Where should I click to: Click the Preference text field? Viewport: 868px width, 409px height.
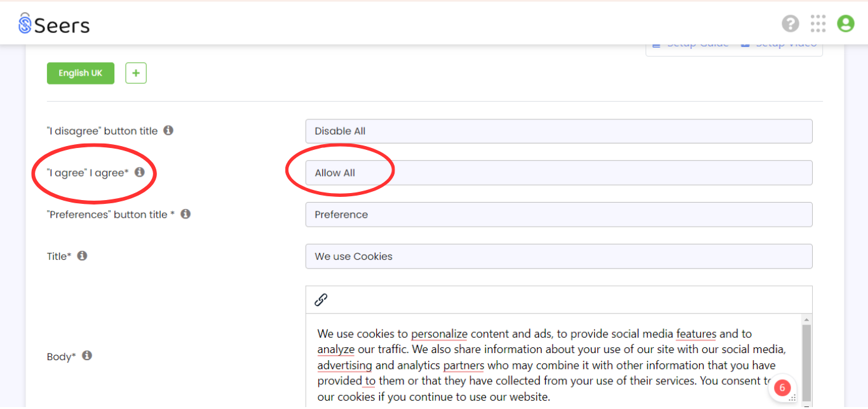click(x=559, y=215)
